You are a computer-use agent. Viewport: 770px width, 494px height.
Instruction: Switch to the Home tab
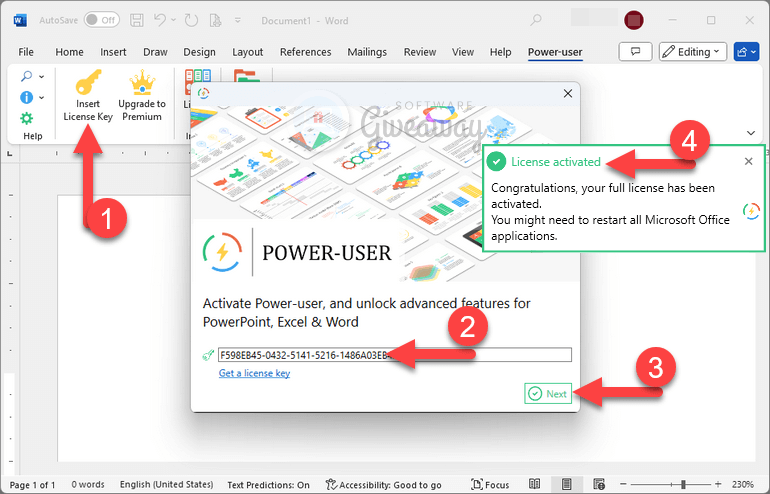tap(69, 52)
